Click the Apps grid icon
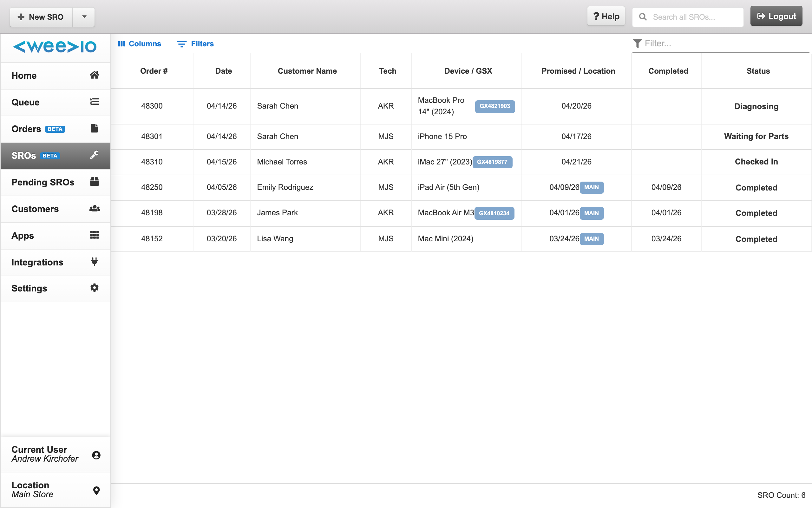The image size is (812, 508). [x=94, y=235]
